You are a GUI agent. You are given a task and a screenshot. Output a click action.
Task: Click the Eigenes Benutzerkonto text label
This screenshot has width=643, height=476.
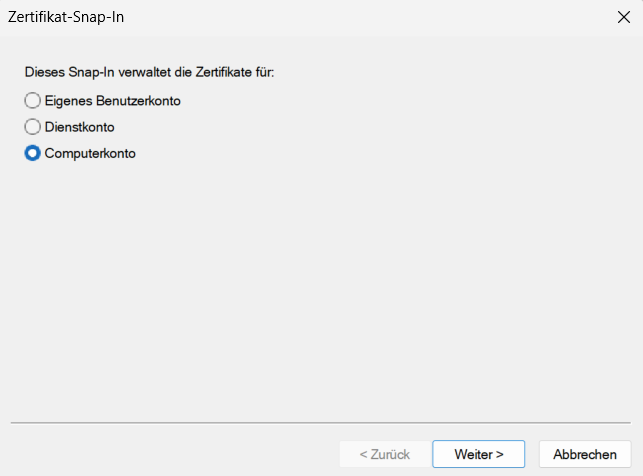tap(112, 101)
